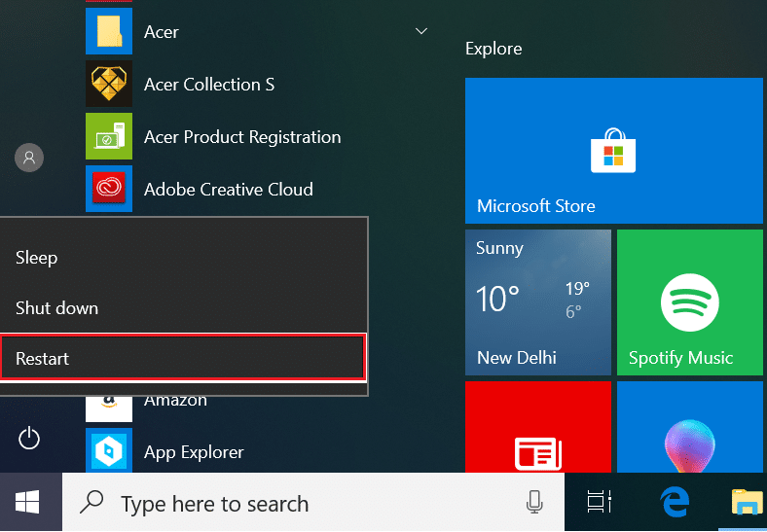The width and height of the screenshot is (767, 532).
Task: Click the microphone icon in search bar
Action: pos(533,503)
